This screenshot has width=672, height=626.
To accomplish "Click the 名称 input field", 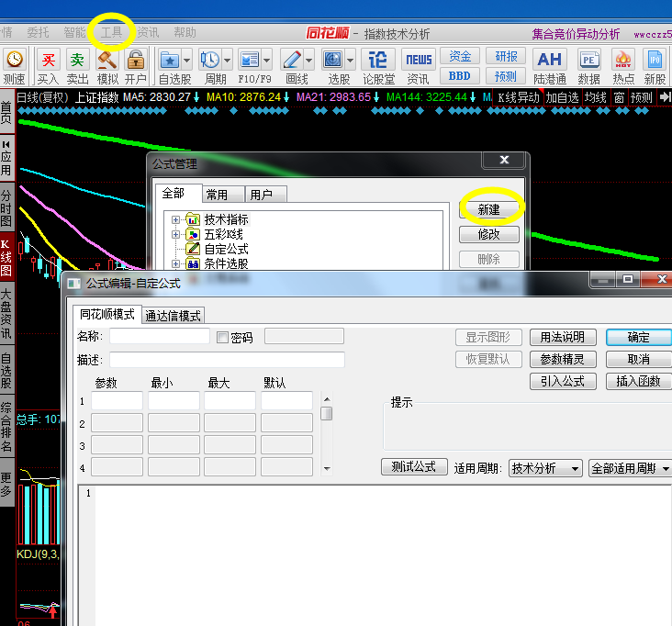I will [x=160, y=336].
